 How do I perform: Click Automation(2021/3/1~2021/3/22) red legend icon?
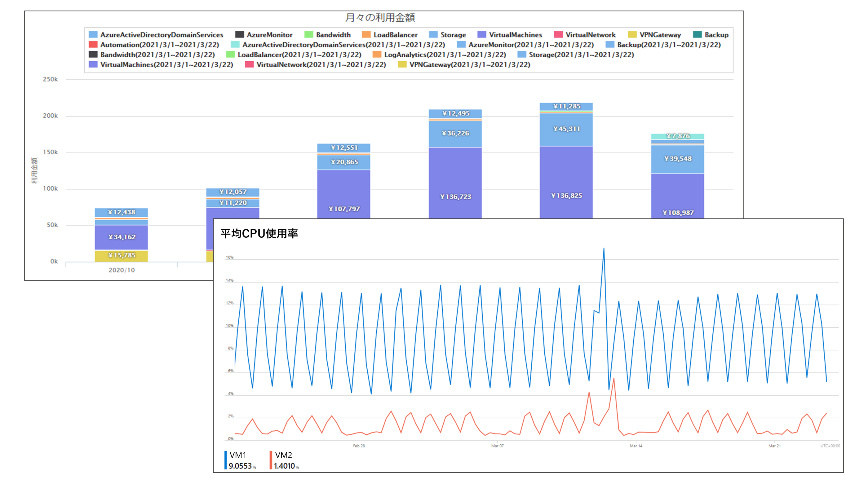click(93, 44)
